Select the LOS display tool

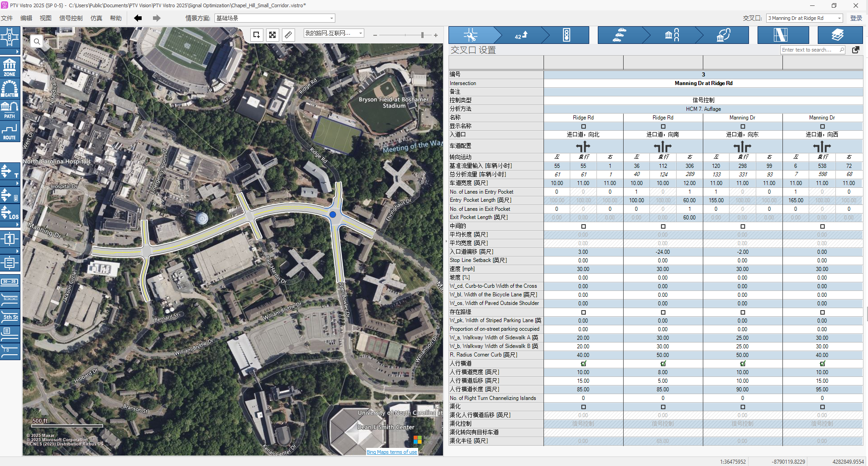pyautogui.click(x=10, y=213)
